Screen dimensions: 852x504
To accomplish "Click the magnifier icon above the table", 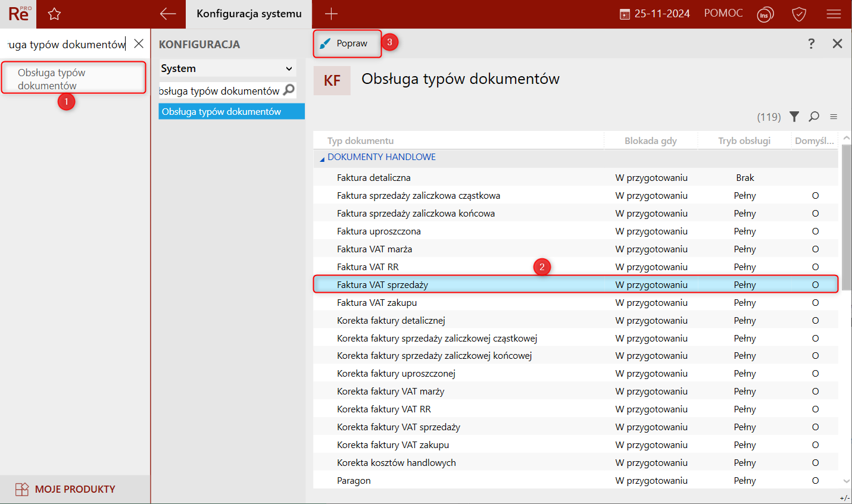I will tap(814, 117).
